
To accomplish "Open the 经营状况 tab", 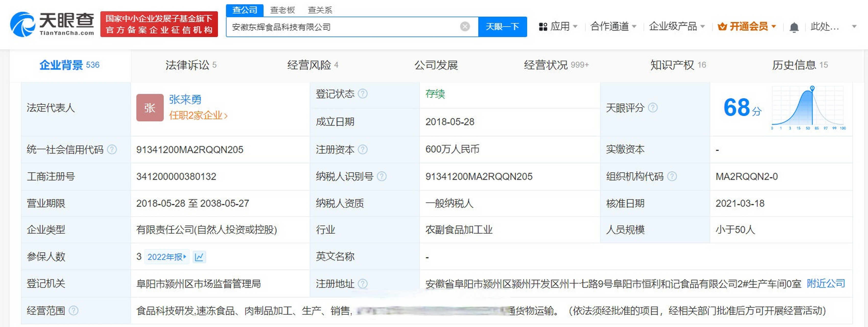I will tap(556, 65).
